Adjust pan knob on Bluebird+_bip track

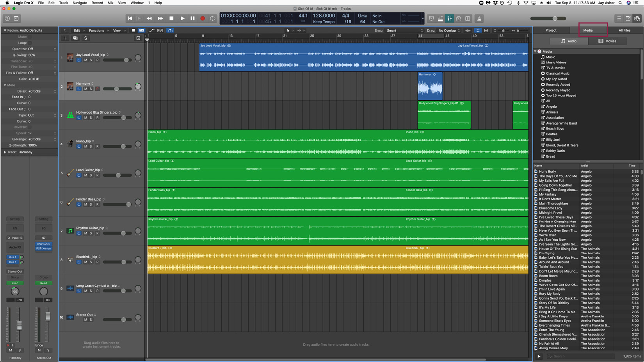(138, 260)
